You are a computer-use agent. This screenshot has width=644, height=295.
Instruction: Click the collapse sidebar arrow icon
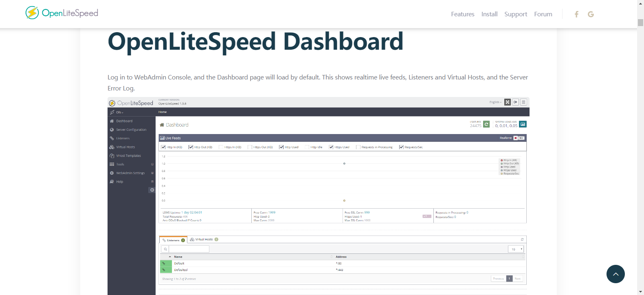click(x=152, y=190)
